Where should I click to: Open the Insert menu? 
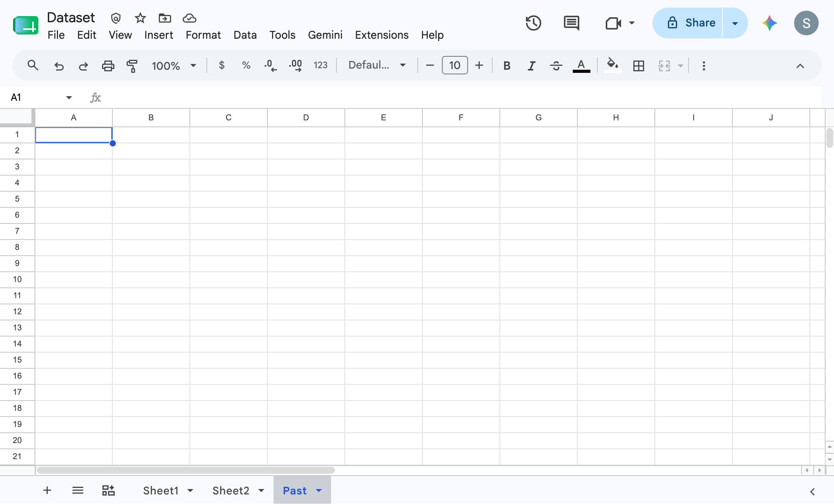point(158,35)
